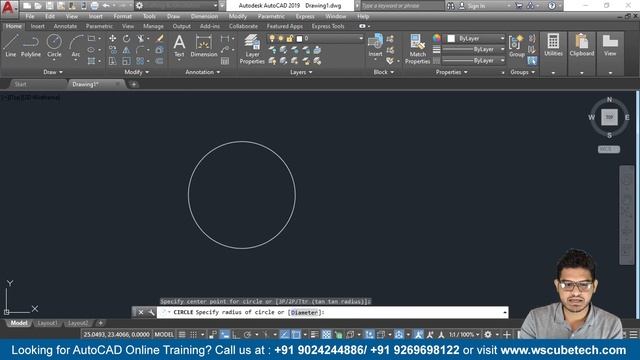Click Match Properties tool
This screenshot has height=360, width=640.
point(418,49)
